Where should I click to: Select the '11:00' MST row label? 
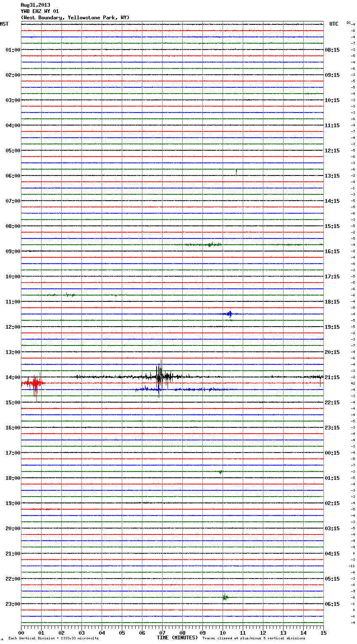[13, 302]
